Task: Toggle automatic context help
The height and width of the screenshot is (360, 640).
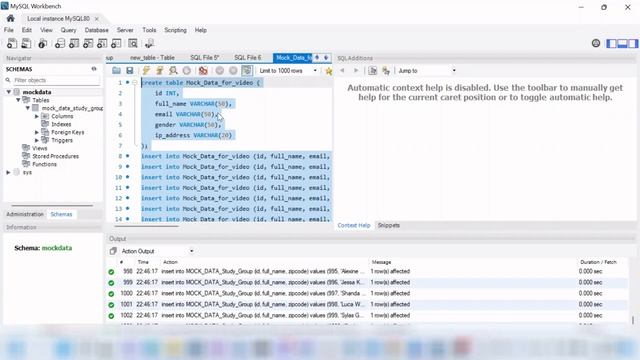Action: pyautogui.click(x=386, y=71)
